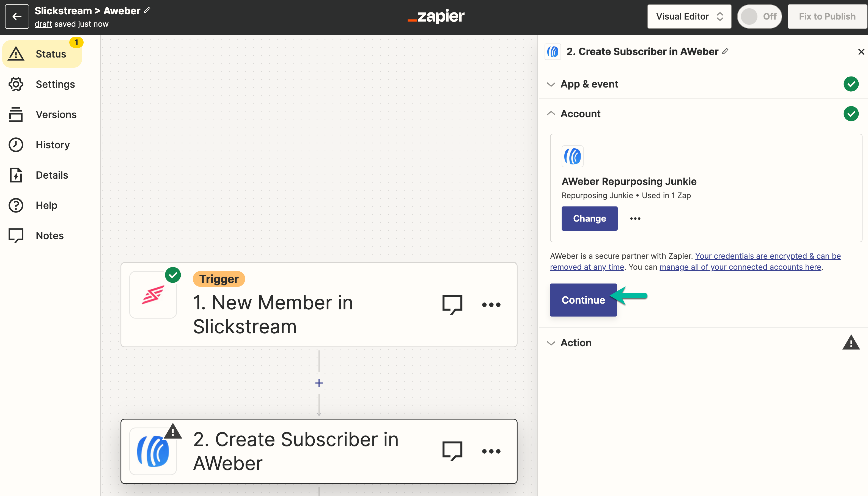Click the status badge showing 1
The height and width of the screenshot is (496, 868).
[76, 42]
